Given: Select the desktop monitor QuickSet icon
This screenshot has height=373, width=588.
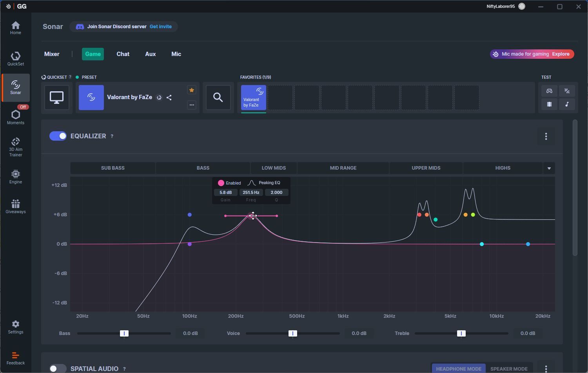Looking at the screenshot, I should (x=57, y=98).
